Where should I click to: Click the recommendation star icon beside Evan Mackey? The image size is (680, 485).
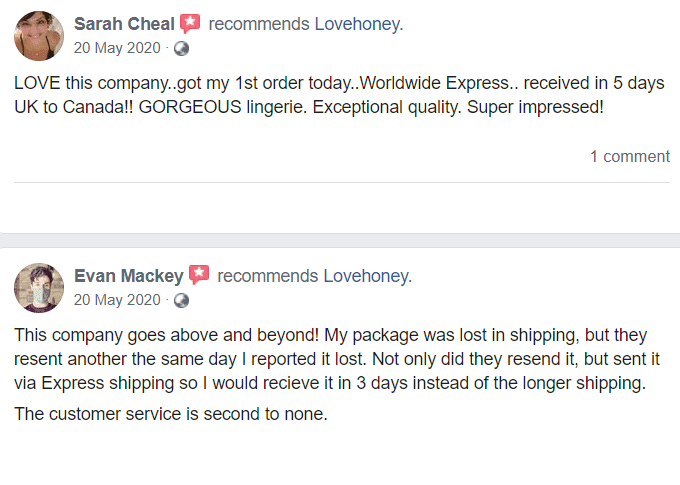[x=199, y=275]
